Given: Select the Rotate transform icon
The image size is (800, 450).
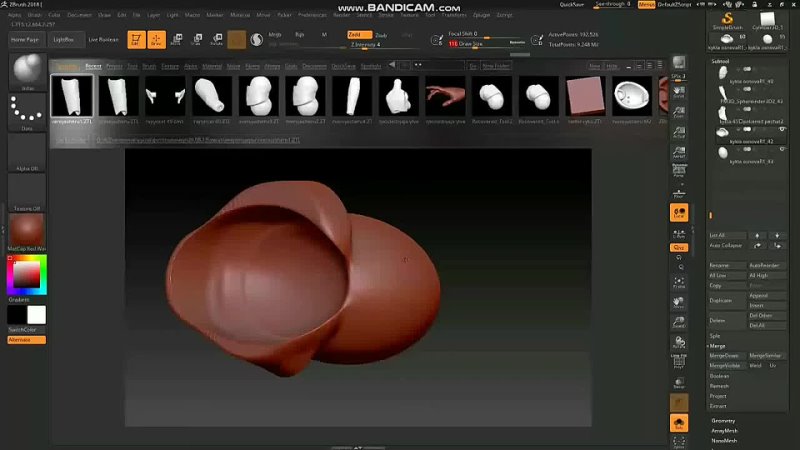Looking at the screenshot, I should [x=217, y=39].
